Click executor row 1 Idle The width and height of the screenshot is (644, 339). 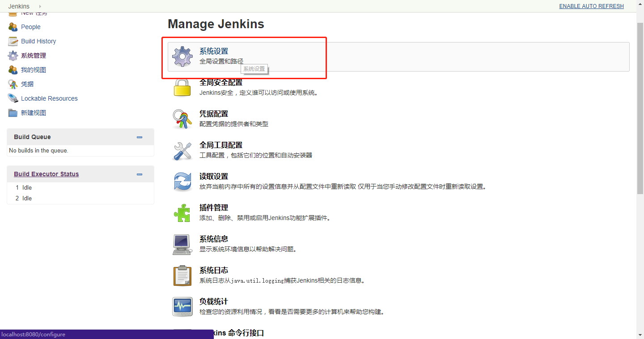coord(80,187)
